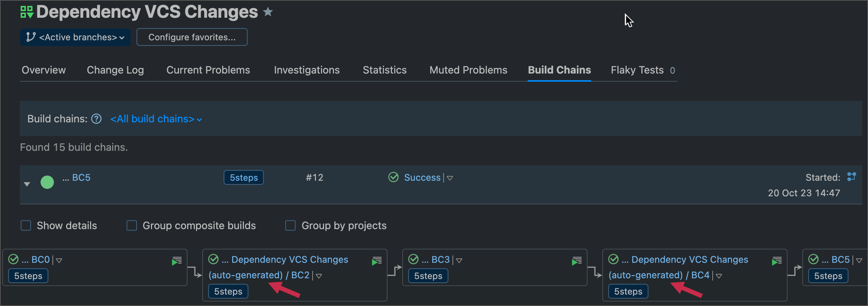Image resolution: width=868 pixels, height=306 pixels.
Task: Open the BC0 build log icon
Action: pyautogui.click(x=177, y=261)
